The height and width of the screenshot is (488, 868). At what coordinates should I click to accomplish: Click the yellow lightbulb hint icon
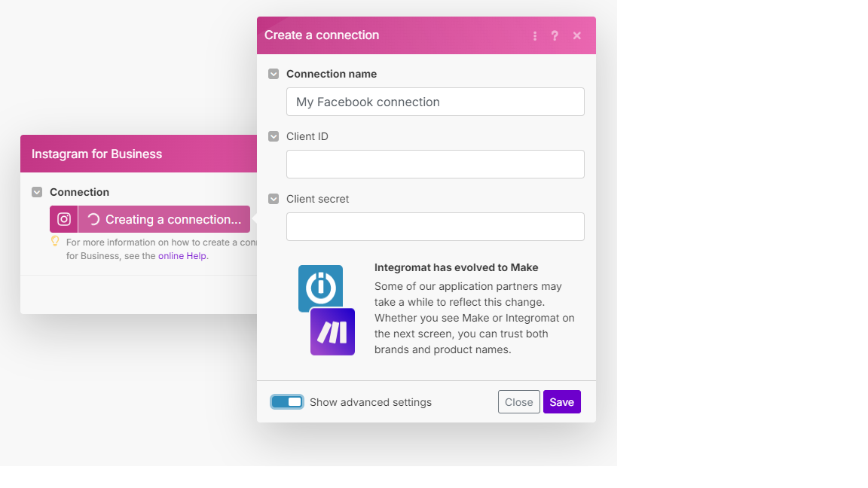pyautogui.click(x=55, y=242)
